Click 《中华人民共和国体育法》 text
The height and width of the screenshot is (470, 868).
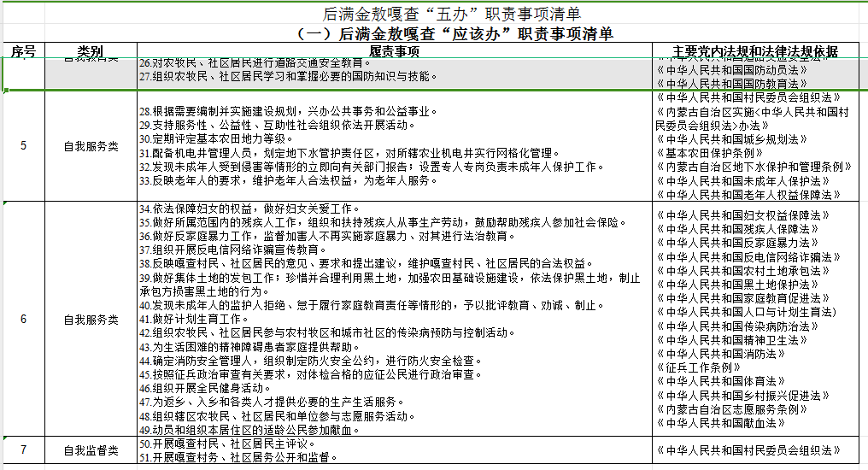point(721,381)
